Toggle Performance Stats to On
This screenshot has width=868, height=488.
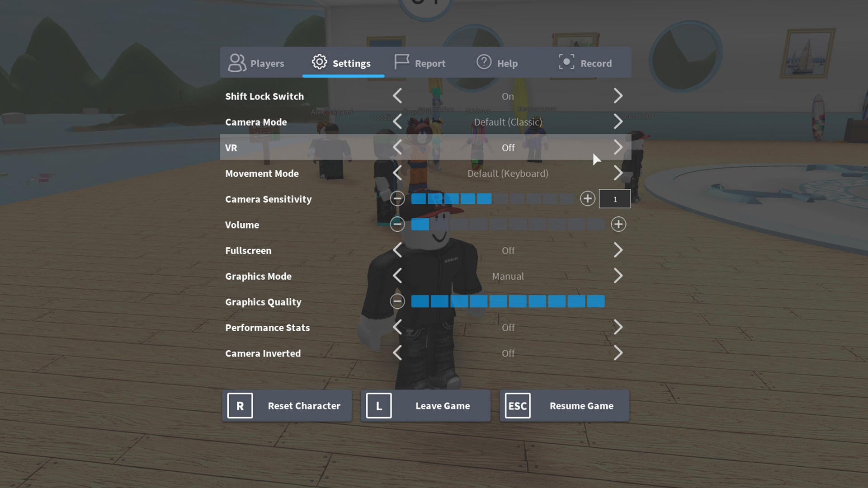pos(618,327)
